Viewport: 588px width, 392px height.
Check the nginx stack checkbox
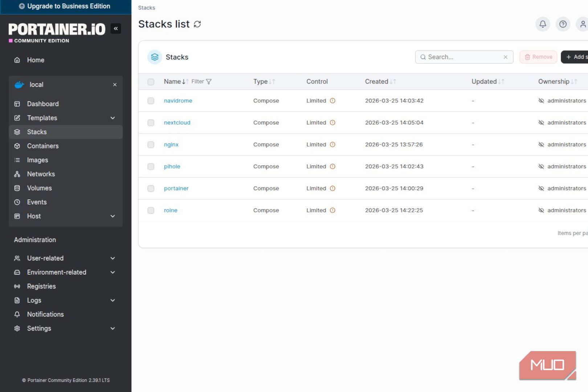[x=151, y=145]
